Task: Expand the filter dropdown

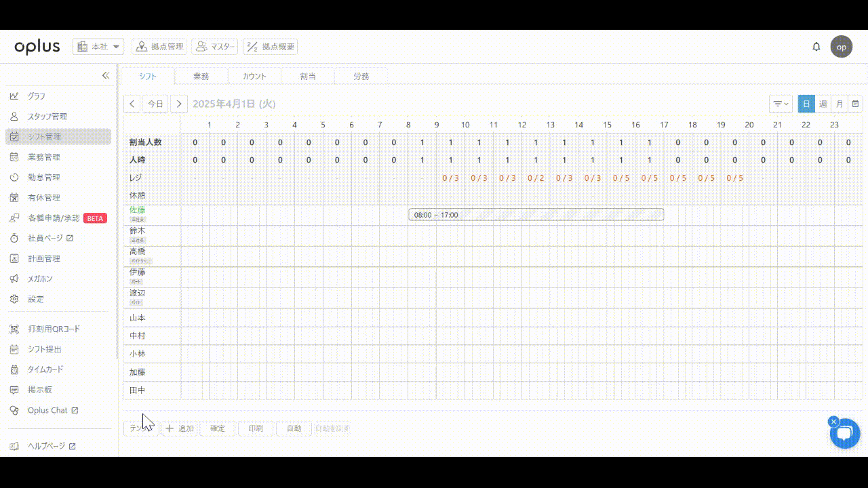Action: point(781,104)
